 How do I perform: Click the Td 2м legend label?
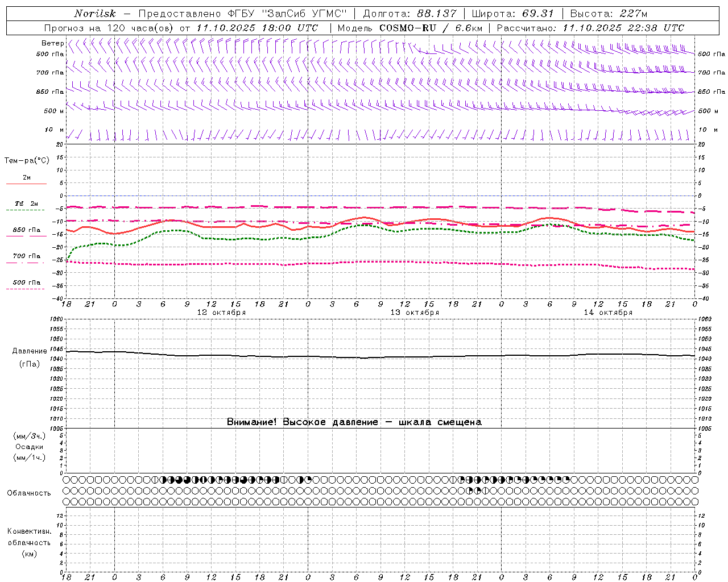(27, 203)
